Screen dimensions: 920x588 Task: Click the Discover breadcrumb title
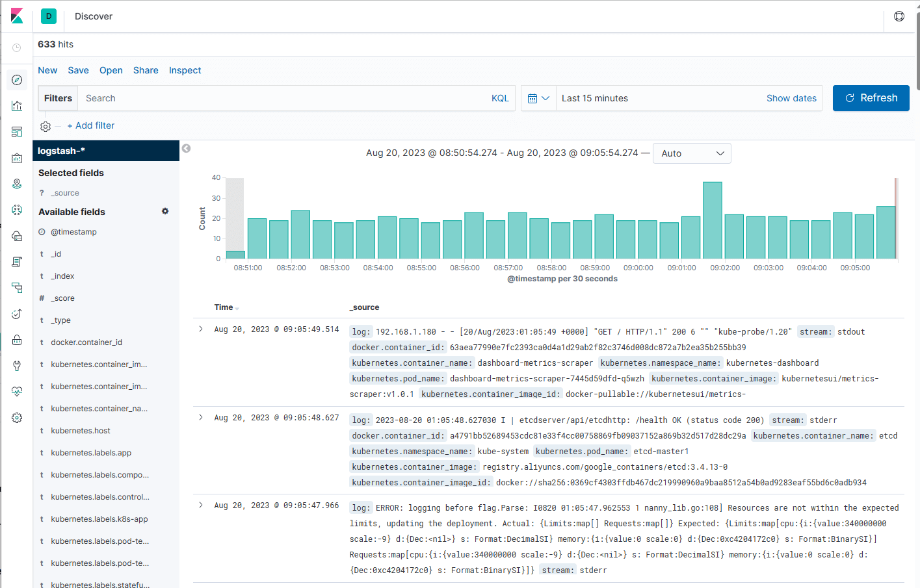[94, 16]
